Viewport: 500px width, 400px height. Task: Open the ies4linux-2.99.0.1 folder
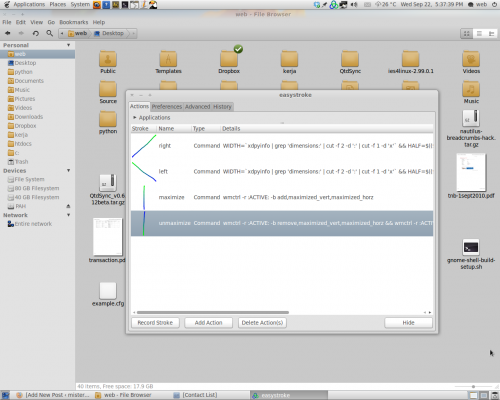coord(410,59)
